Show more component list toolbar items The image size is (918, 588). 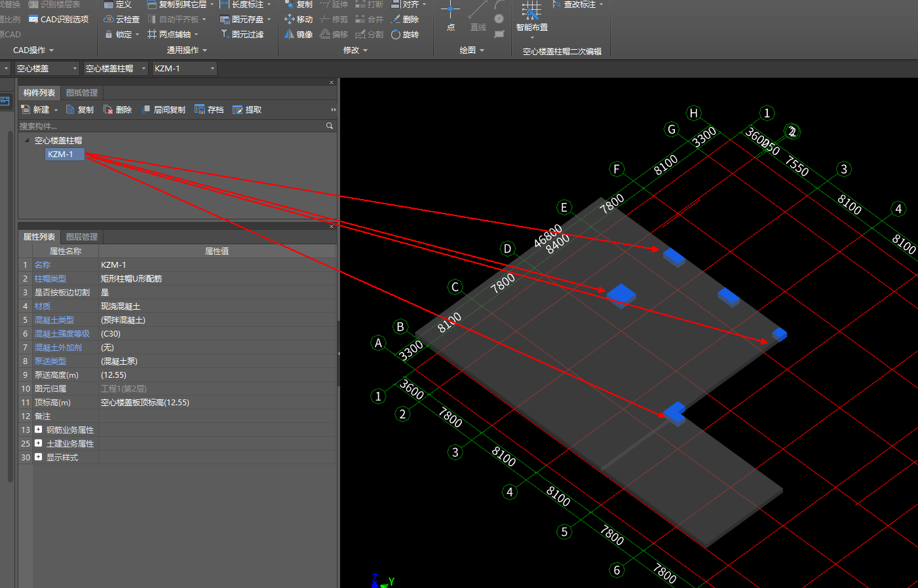[334, 109]
